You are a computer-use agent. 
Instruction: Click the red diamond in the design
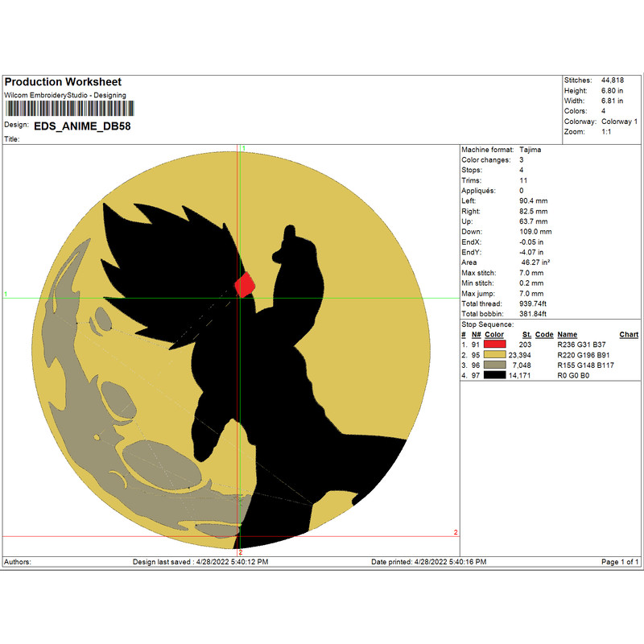point(245,284)
